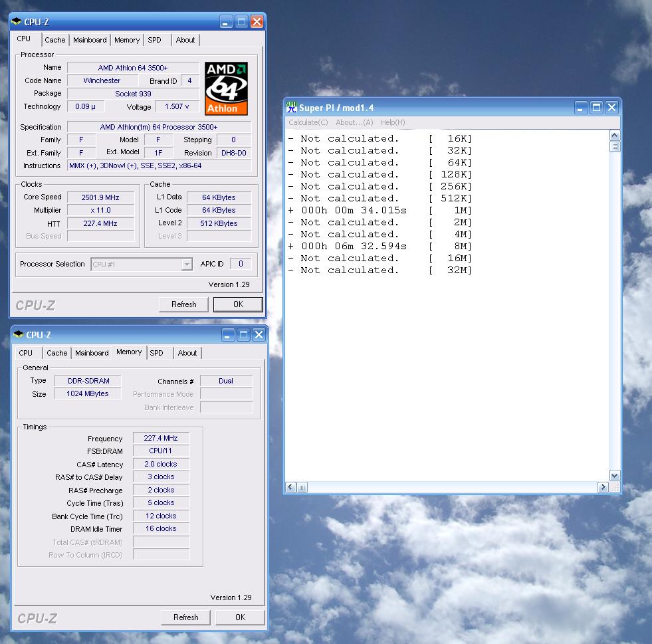
Task: Select CPU tab in top CPU-Z window
Action: pyautogui.click(x=24, y=39)
